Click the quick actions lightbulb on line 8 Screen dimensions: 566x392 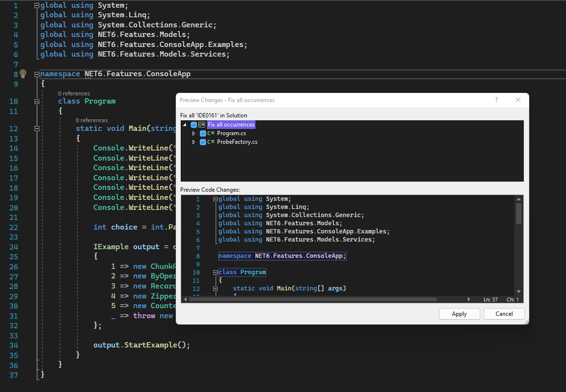coord(23,74)
